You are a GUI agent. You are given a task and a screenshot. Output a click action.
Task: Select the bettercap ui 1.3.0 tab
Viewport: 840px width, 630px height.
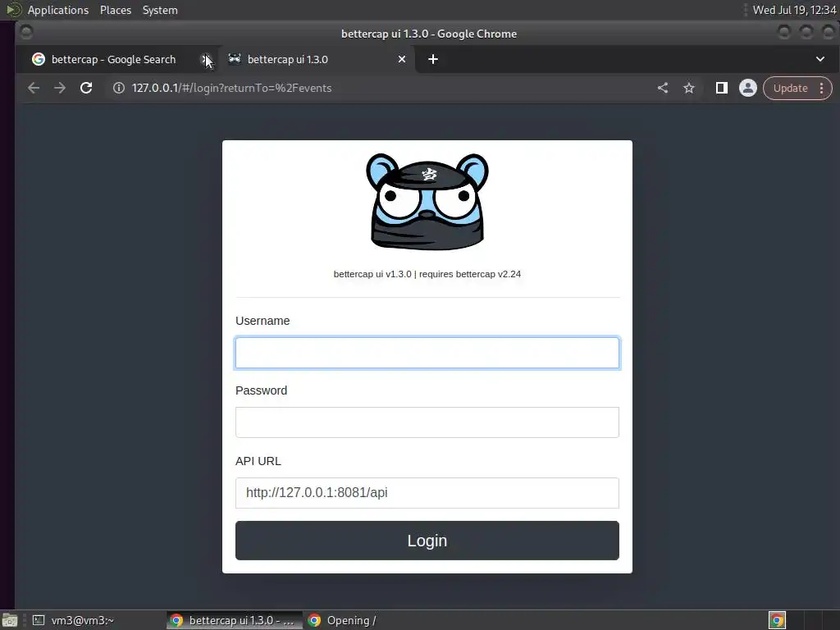coord(287,59)
